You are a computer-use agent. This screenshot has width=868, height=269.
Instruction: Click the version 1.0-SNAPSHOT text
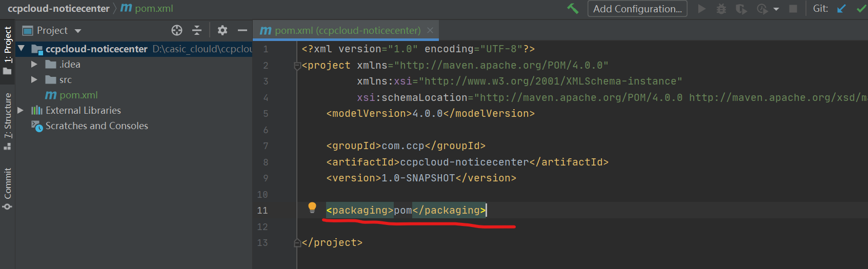point(418,178)
